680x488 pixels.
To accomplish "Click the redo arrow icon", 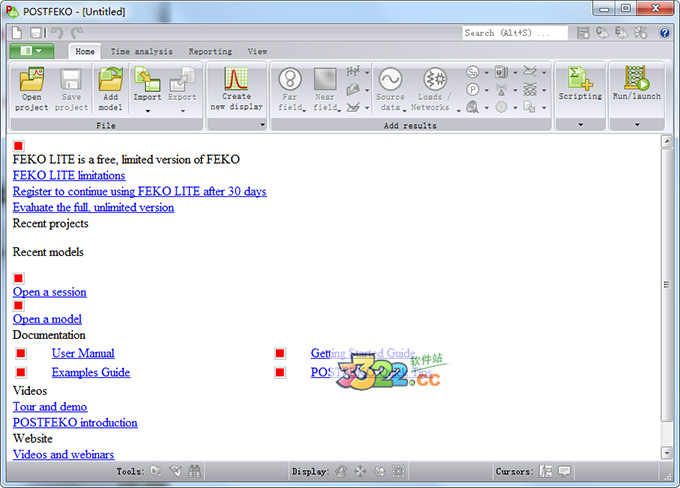I will [x=77, y=33].
